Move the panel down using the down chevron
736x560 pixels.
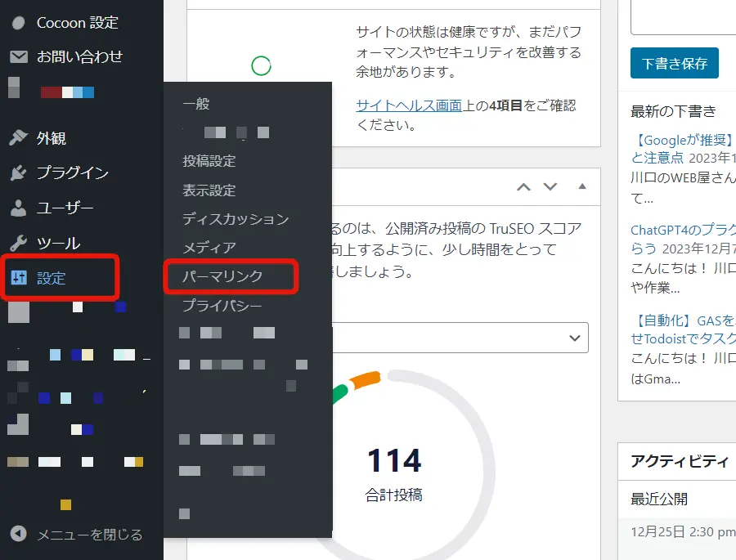pyautogui.click(x=550, y=187)
